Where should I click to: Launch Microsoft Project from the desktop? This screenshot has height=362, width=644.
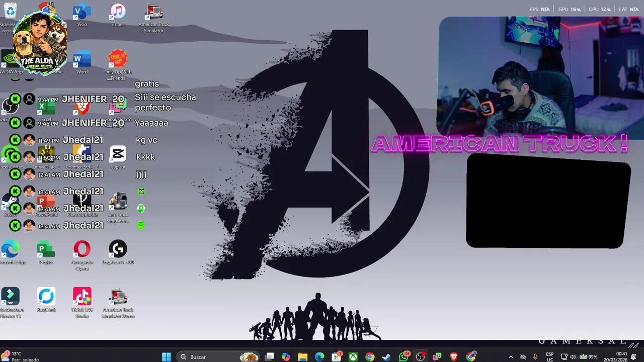[46, 253]
